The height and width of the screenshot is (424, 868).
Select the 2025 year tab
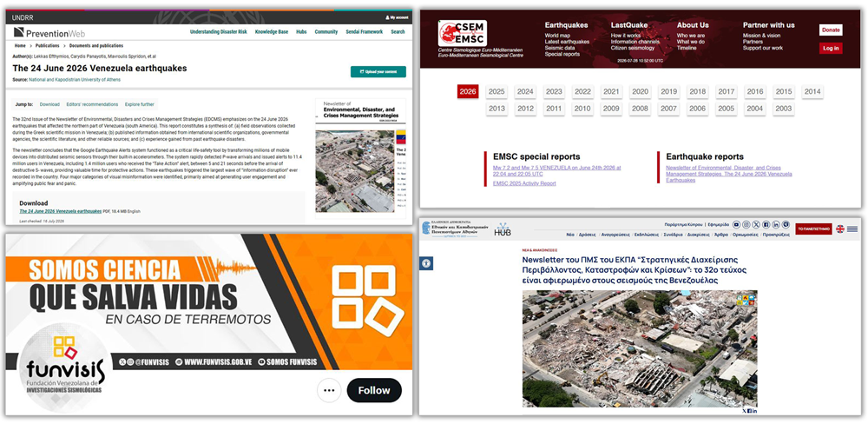pos(496,91)
